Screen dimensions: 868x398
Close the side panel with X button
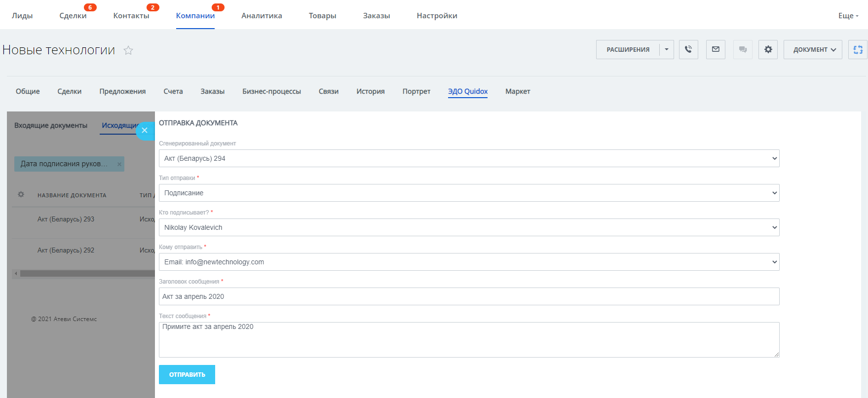point(145,131)
